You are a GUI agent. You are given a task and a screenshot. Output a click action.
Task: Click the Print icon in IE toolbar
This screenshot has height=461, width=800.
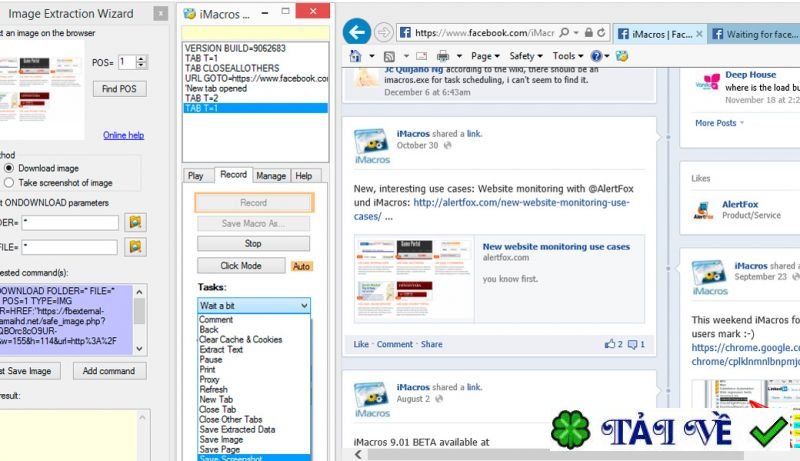[x=443, y=56]
